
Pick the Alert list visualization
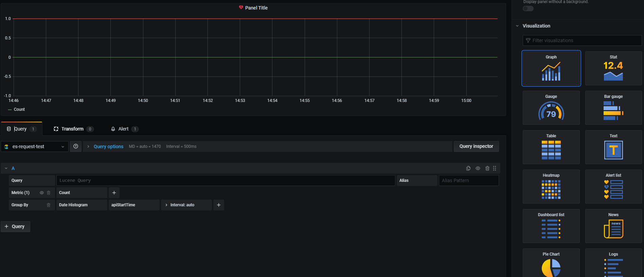613,187
